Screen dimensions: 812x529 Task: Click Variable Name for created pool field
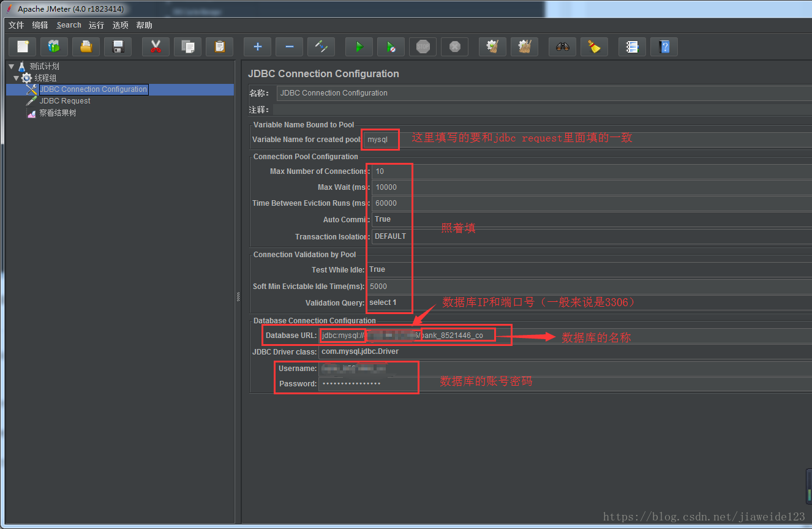pyautogui.click(x=587, y=140)
